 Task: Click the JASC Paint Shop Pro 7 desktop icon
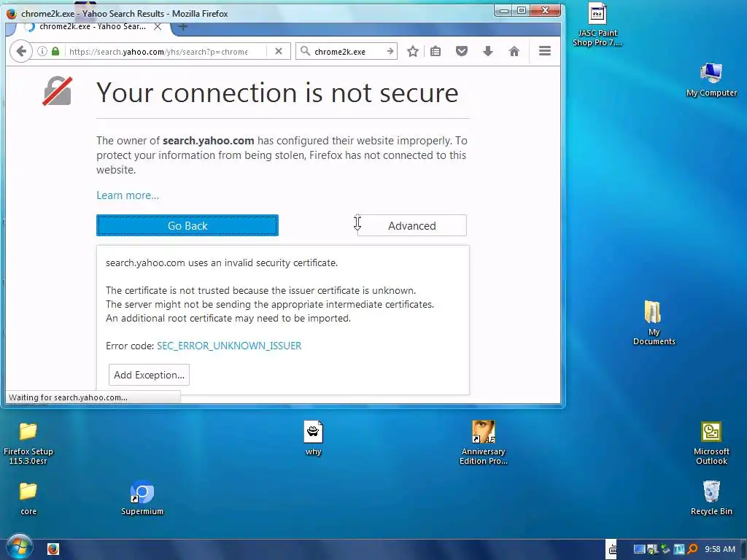coord(597,25)
